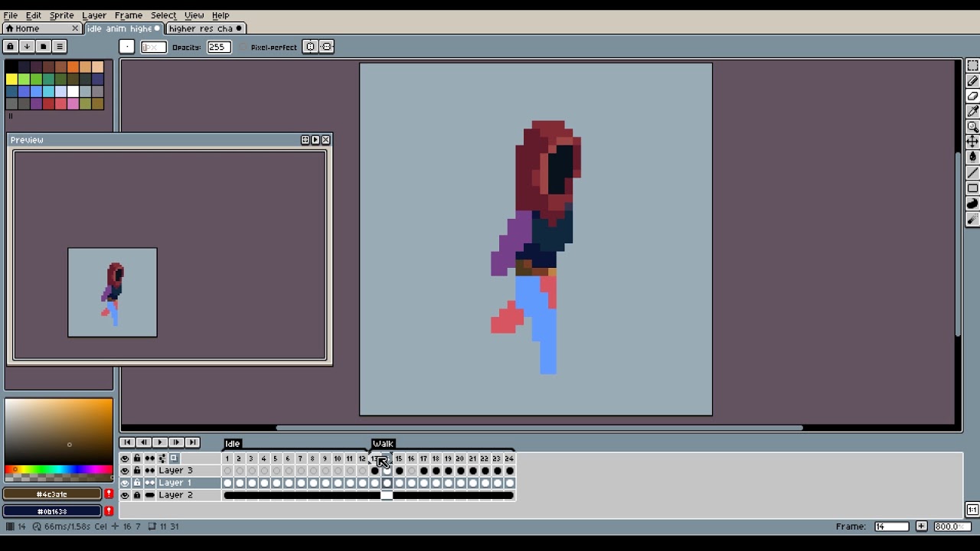Screen dimensions: 980x551
Task: Hide Layer 1 using its eye icon
Action: [125, 483]
